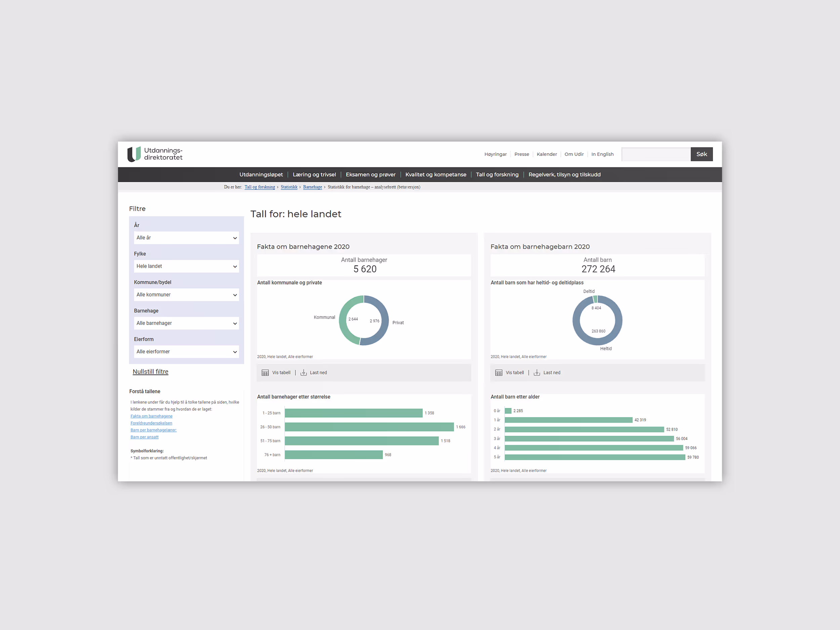This screenshot has width=840, height=630.
Task: Expand the Kommune/bydel dropdown
Action: (186, 295)
